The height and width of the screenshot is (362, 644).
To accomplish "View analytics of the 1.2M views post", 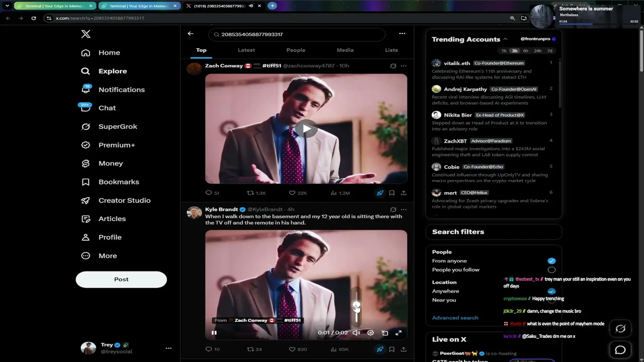I will coord(340,193).
